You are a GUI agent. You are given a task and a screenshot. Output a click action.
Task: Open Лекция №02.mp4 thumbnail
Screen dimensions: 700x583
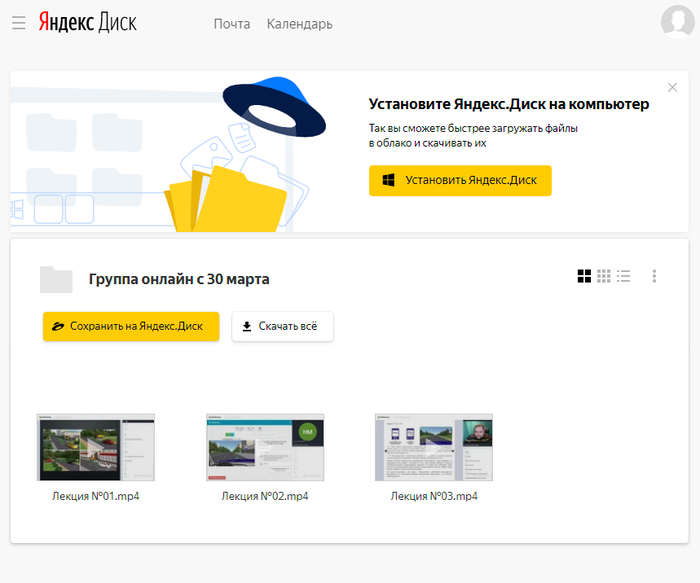(264, 448)
